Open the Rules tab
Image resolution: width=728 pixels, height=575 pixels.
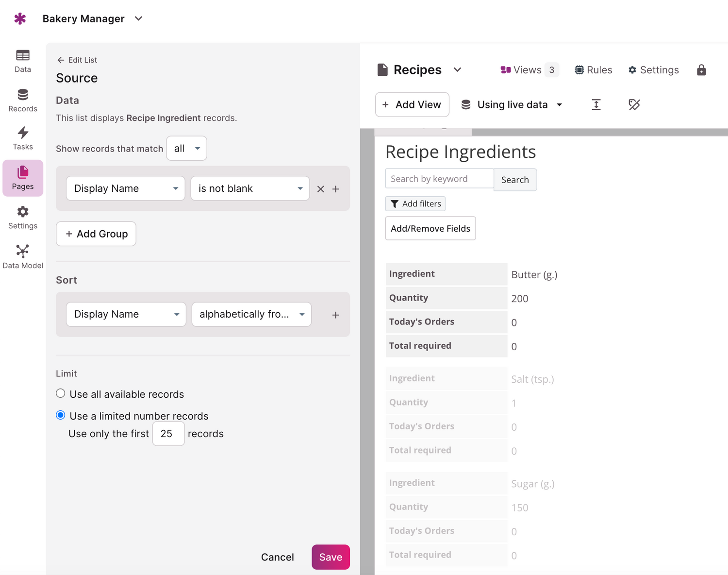coord(594,70)
